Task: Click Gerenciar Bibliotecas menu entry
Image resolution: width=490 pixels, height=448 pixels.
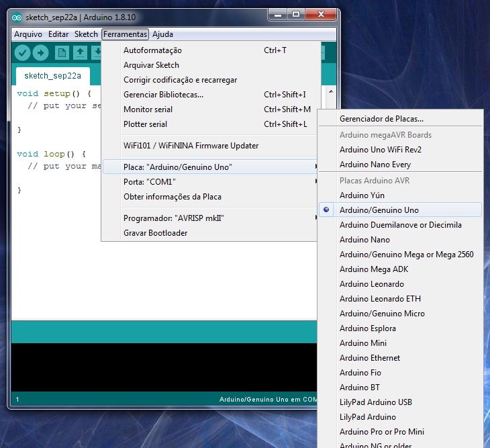Action: 163,95
